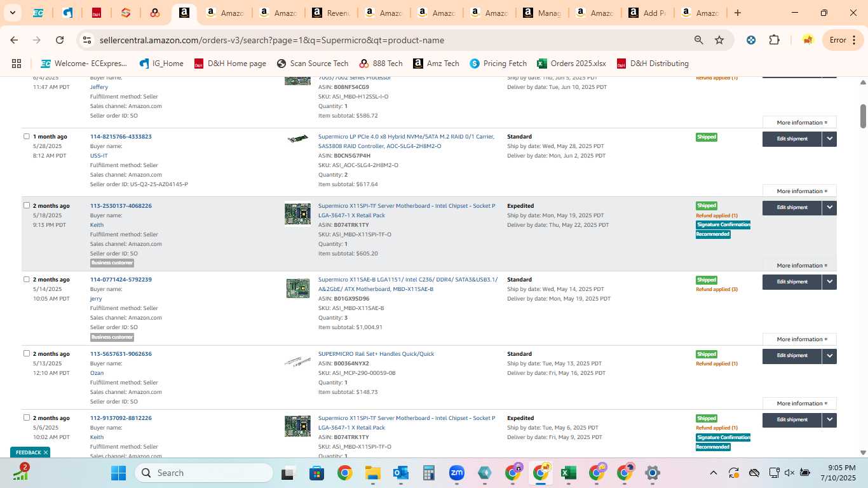Open Calculator from taskbar
868x488 pixels.
[x=428, y=473]
